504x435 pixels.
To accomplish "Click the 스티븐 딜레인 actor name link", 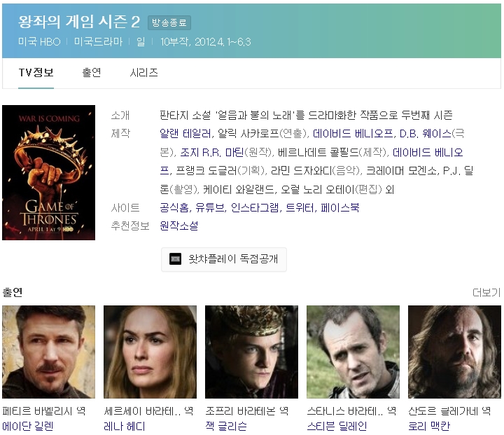I will pyautogui.click(x=337, y=426).
